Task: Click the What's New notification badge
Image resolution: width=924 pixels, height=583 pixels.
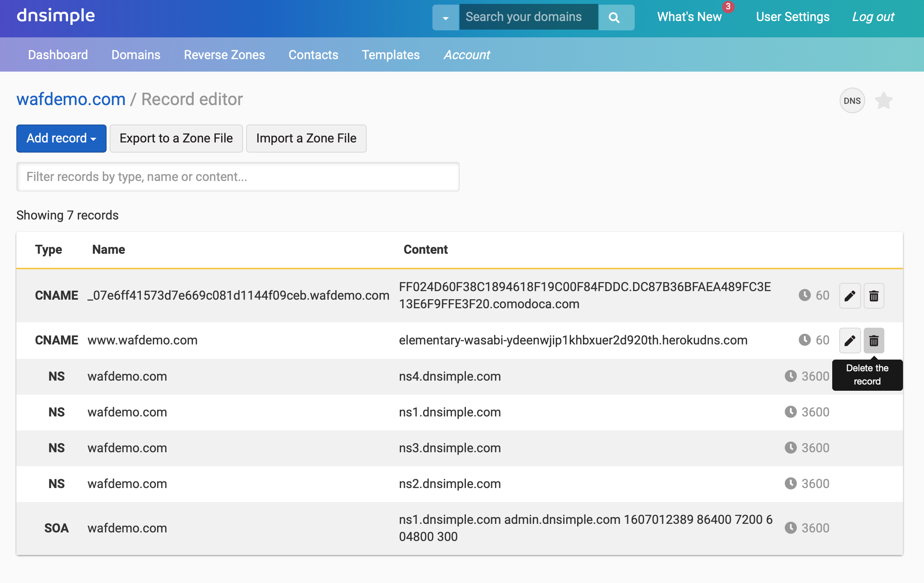Action: (x=728, y=7)
